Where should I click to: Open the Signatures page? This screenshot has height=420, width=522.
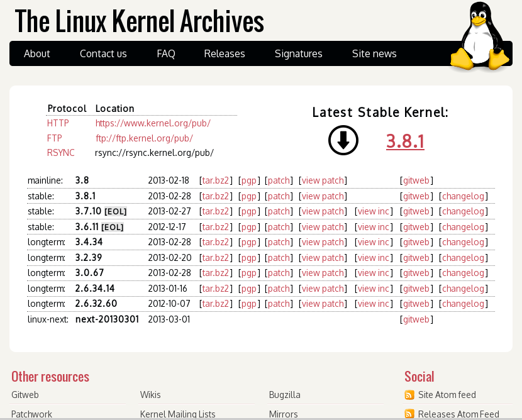tap(298, 53)
